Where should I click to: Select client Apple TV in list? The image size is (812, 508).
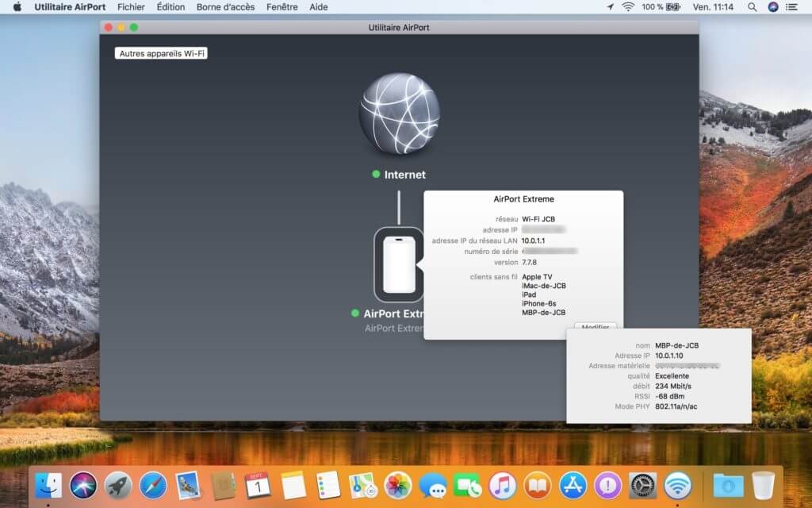pyautogui.click(x=537, y=277)
